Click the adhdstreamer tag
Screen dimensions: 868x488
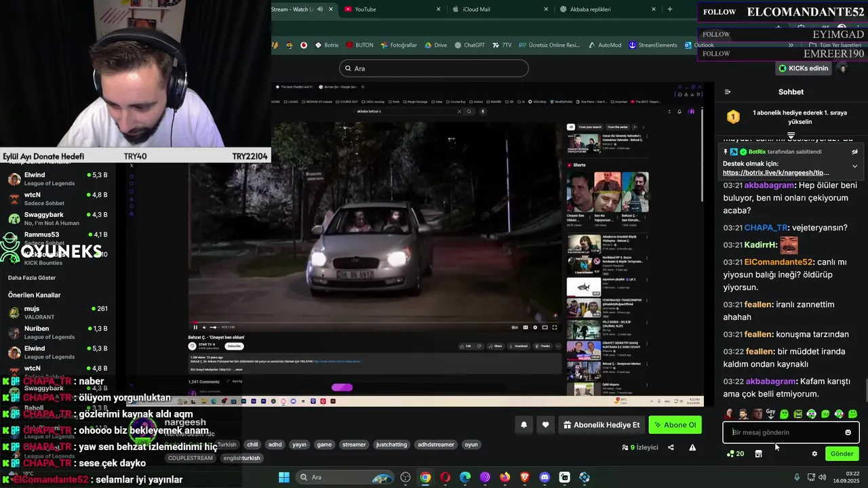tap(435, 445)
